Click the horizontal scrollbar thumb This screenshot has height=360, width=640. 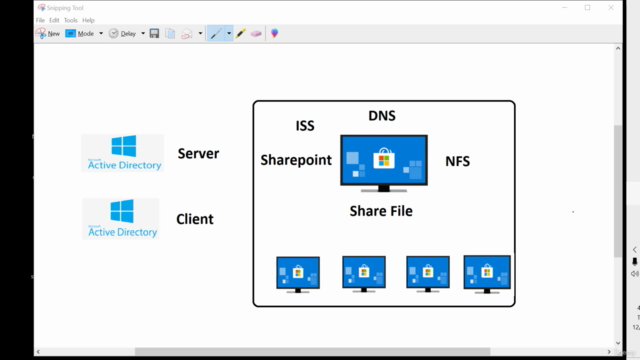pos(312,351)
